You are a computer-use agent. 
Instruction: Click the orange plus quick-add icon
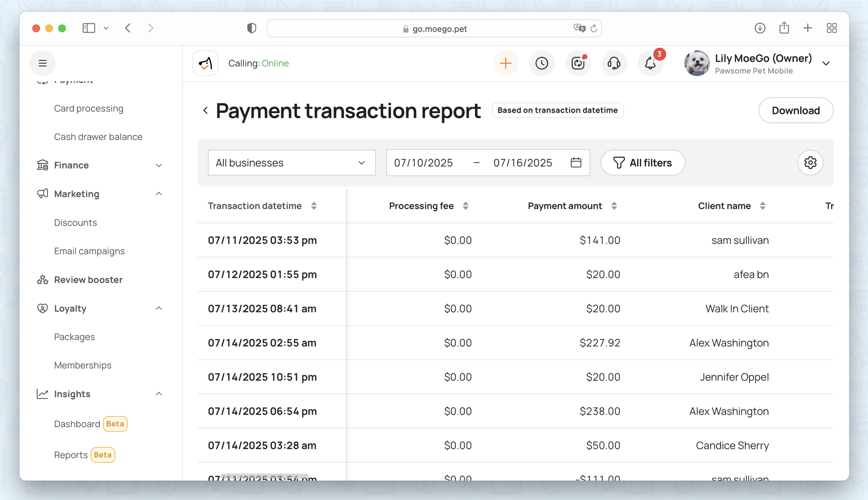pos(506,63)
